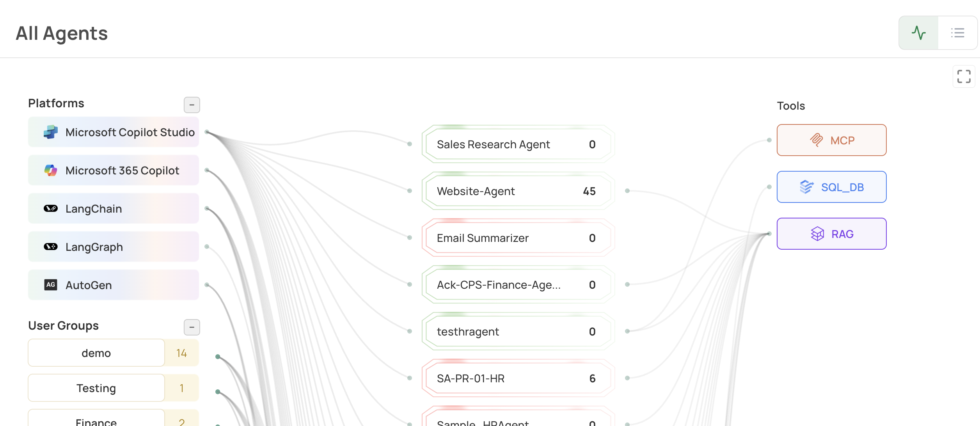Image resolution: width=980 pixels, height=426 pixels.
Task: Click the AutoGen AG icon
Action: (51, 285)
